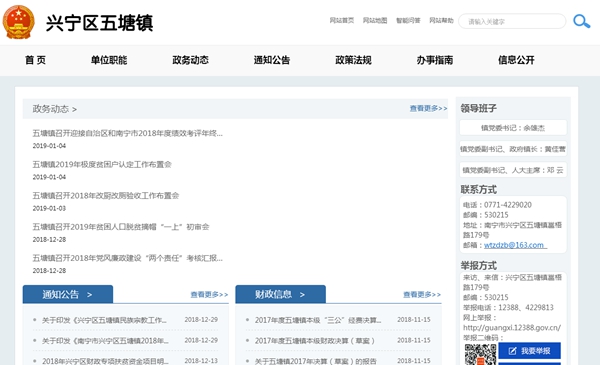This screenshot has height=365, width=600.
Task: Click 镇党委副书记、人大主席 leader entry
Action: [513, 170]
